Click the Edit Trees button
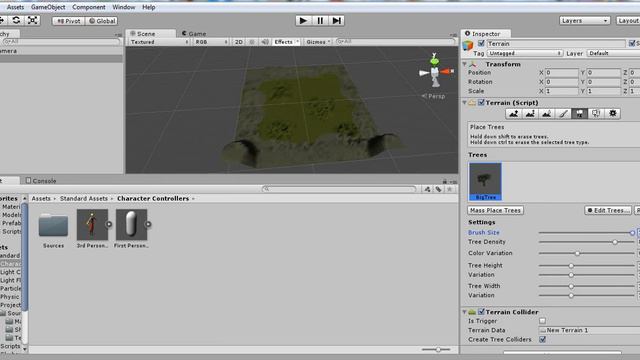Screen dimensions: 640x360 click(x=608, y=210)
